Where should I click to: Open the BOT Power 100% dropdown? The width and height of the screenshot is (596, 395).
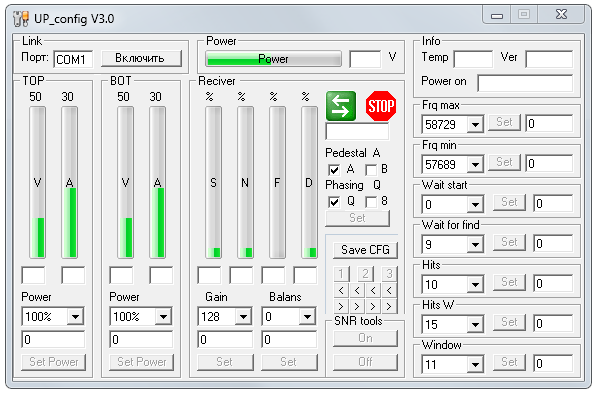163,316
